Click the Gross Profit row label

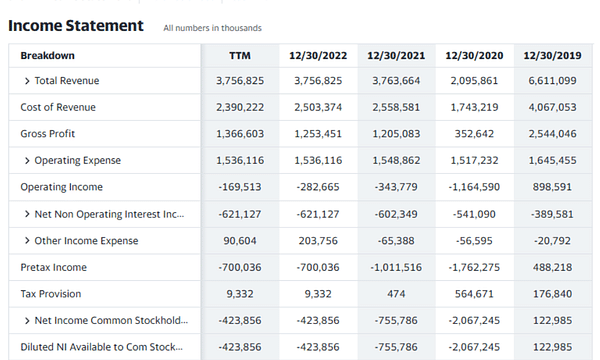[x=47, y=134]
